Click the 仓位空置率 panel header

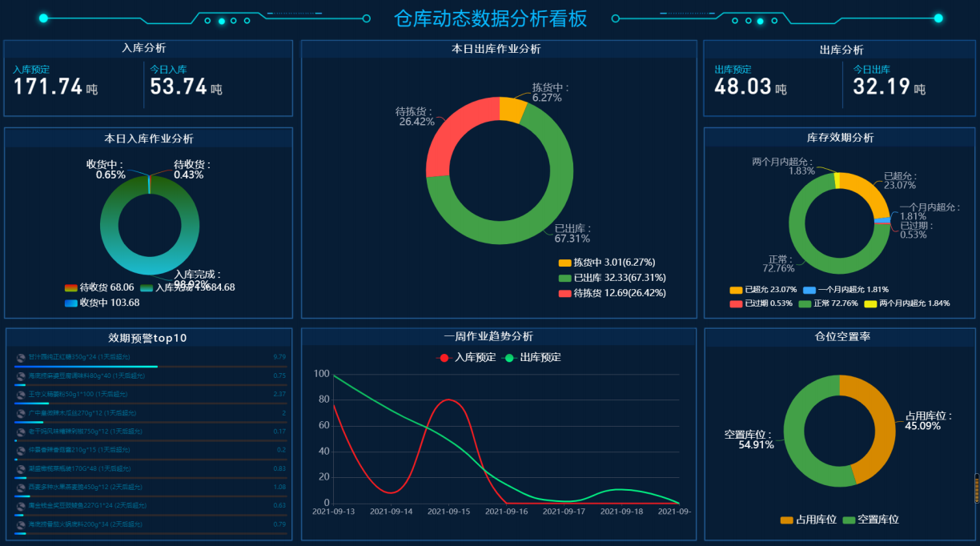pyautogui.click(x=841, y=336)
